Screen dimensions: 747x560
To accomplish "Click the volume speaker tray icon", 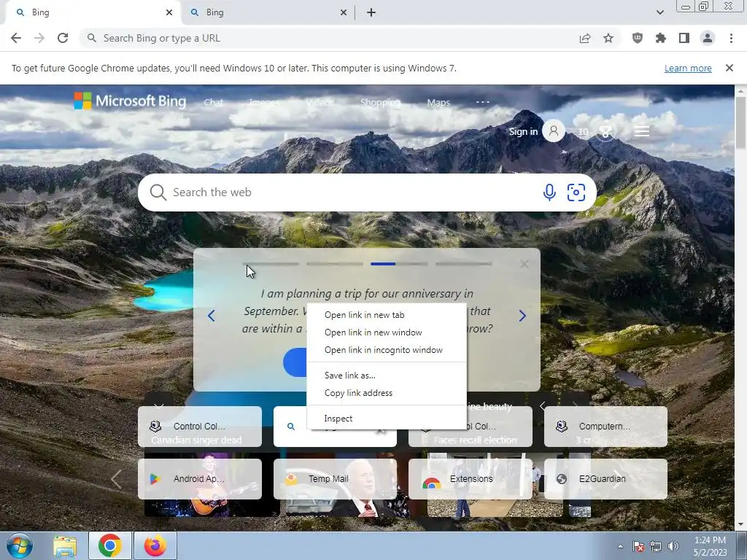I will (x=673, y=546).
